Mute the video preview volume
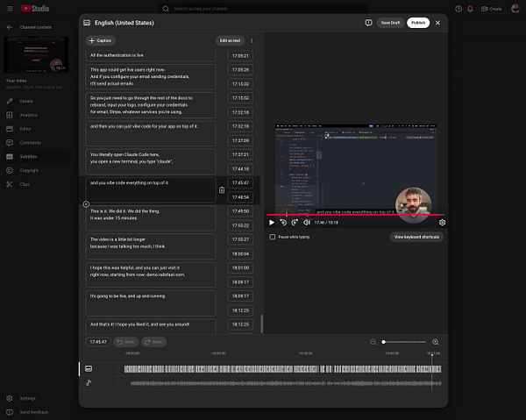Screen dimensions: 526x420 point(306,223)
